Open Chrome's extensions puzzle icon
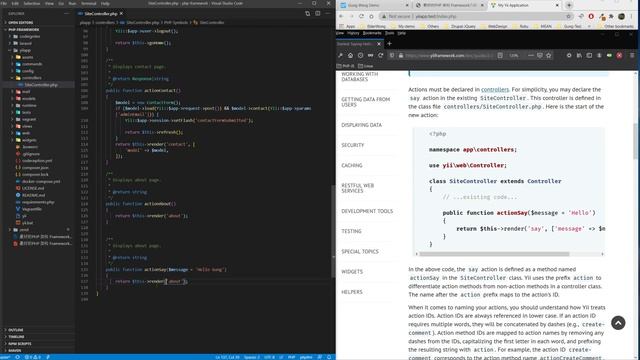 [x=611, y=16]
